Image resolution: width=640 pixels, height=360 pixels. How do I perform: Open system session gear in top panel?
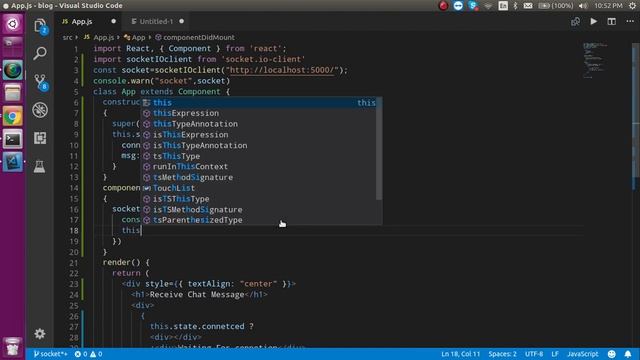tap(632, 6)
